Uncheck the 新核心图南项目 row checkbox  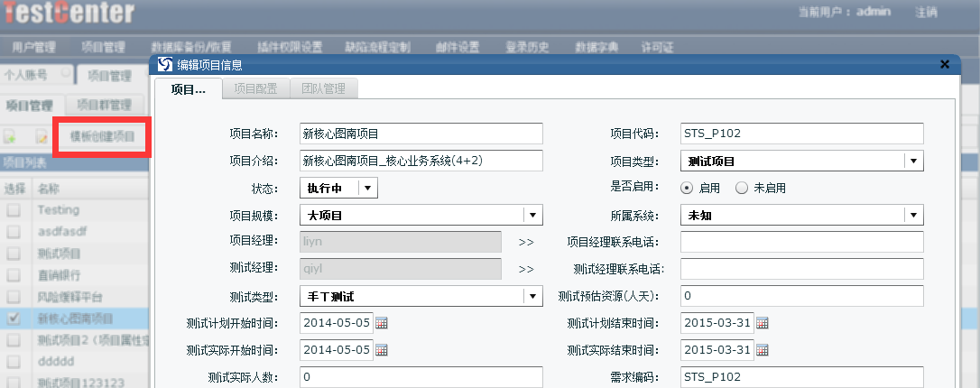[14, 319]
